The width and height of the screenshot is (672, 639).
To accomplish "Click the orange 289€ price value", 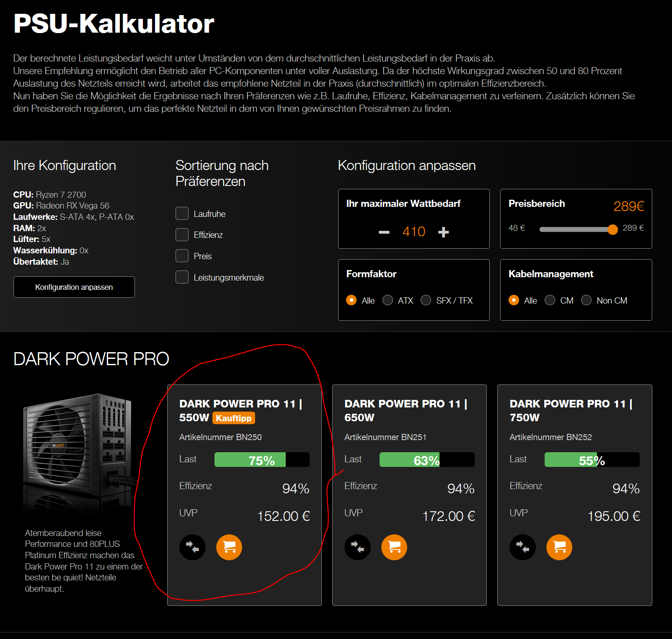I will [629, 206].
